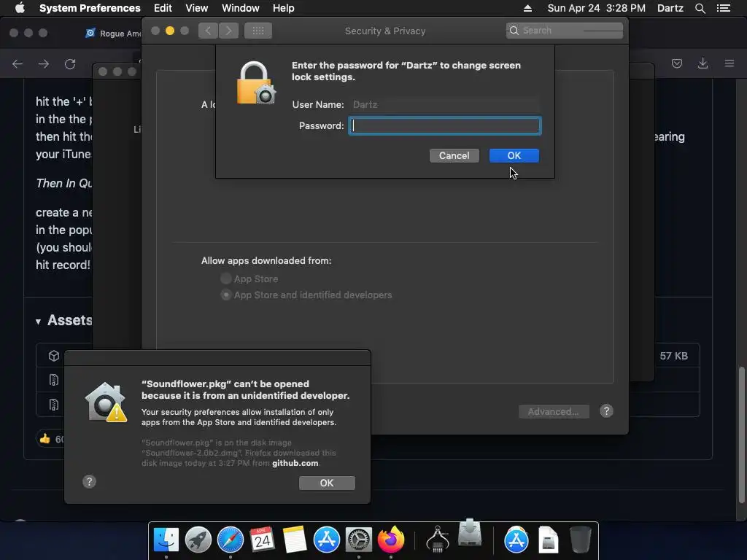747x560 pixels.
Task: Click the package asset icon in Assets list
Action: 54,356
